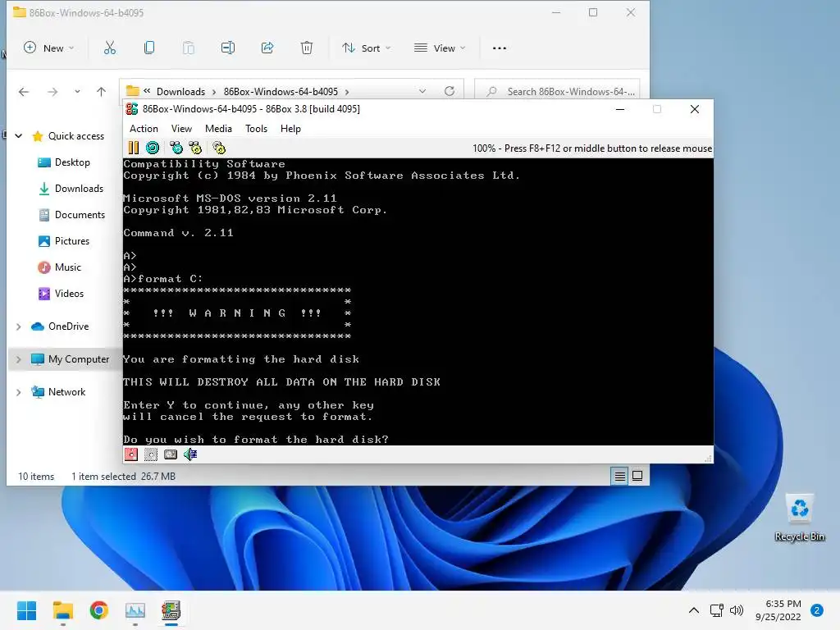This screenshot has width=840, height=630.
Task: Expand the Network tree node
Action: click(x=19, y=393)
